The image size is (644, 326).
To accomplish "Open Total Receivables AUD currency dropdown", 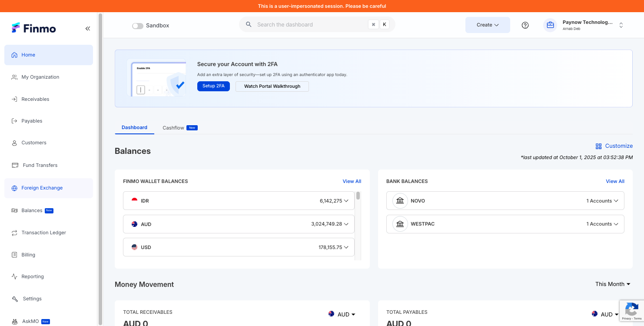I will tap(342, 314).
